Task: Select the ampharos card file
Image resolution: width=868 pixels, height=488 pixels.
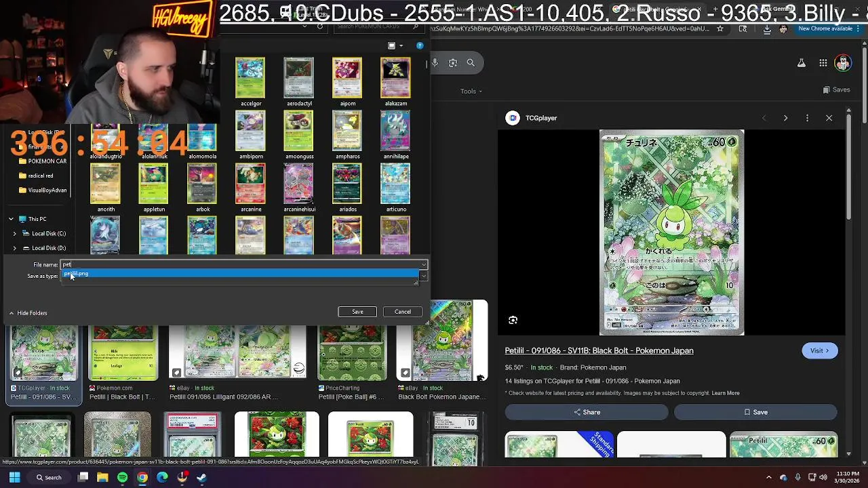Action: coord(347,136)
